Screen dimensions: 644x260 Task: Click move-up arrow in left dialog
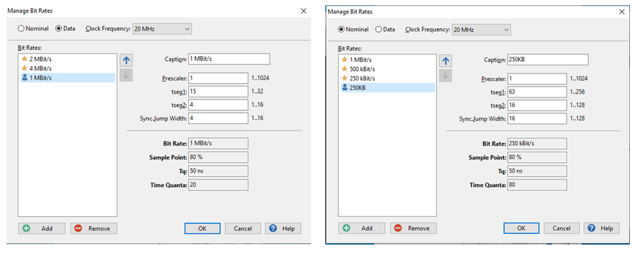(x=126, y=60)
